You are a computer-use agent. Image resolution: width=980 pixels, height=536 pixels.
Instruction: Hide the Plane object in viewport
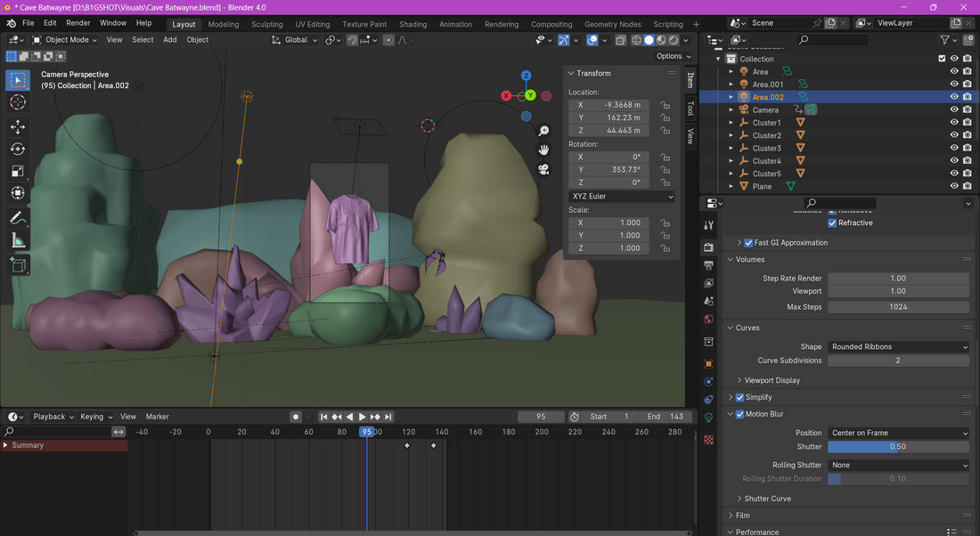(954, 186)
